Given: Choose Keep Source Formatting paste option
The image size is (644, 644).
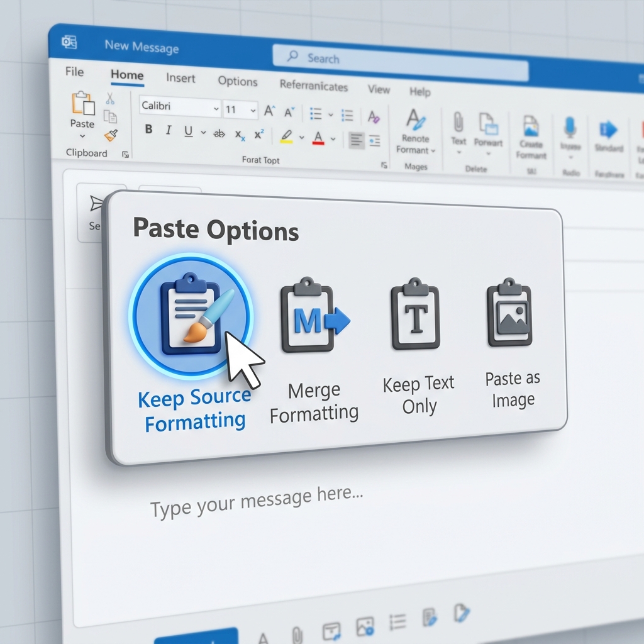Looking at the screenshot, I should point(191,318).
